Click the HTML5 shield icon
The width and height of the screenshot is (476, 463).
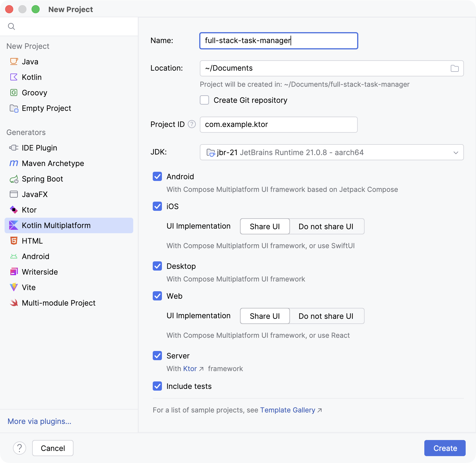14,241
